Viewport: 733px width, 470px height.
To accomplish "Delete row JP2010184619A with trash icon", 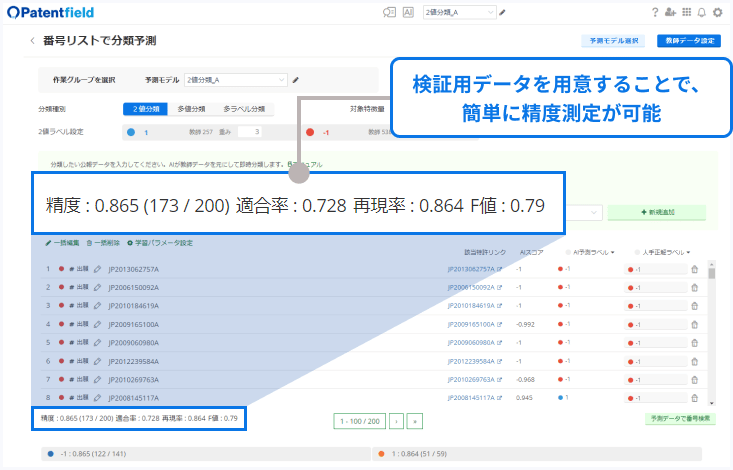I will 695,306.
